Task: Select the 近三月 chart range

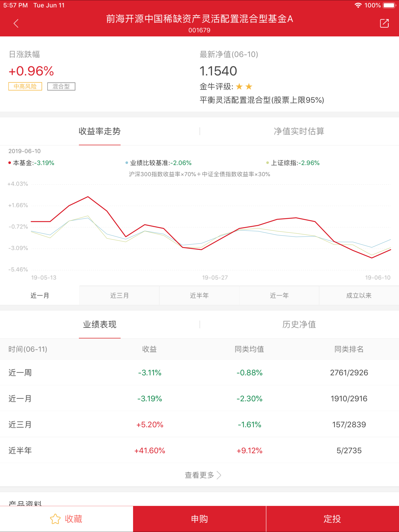Action: (x=119, y=295)
